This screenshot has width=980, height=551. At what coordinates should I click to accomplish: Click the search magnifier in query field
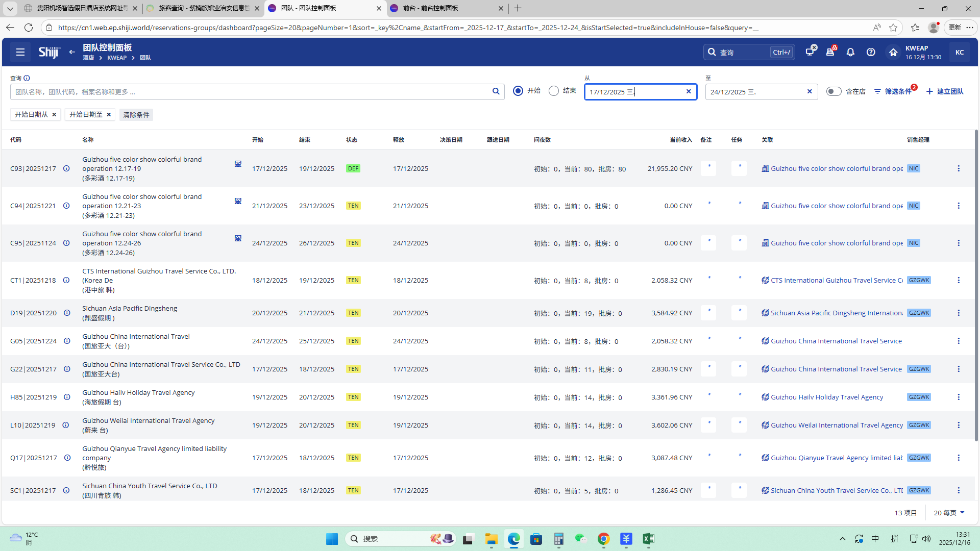coord(496,91)
